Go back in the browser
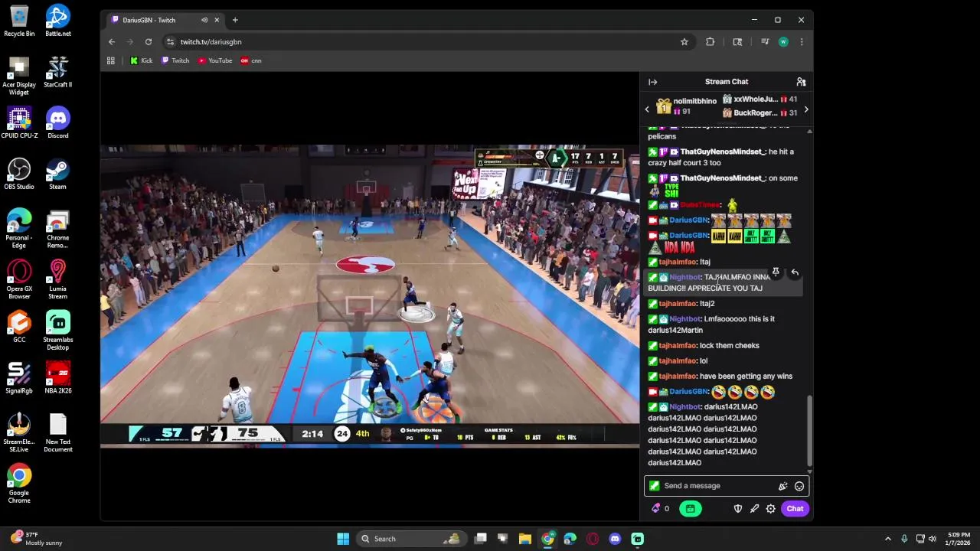The width and height of the screenshot is (980, 551). (112, 42)
